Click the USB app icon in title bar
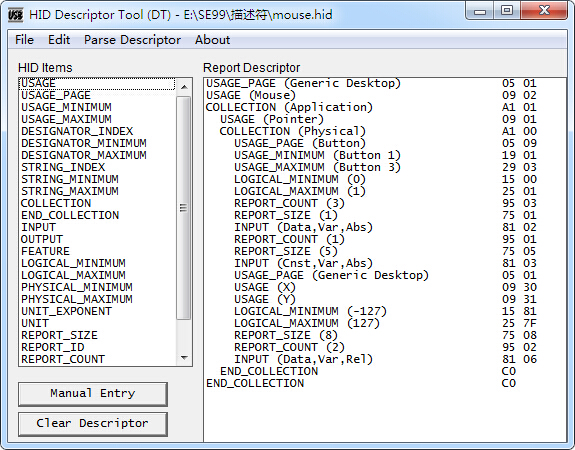This screenshot has width=575, height=450. [15, 15]
